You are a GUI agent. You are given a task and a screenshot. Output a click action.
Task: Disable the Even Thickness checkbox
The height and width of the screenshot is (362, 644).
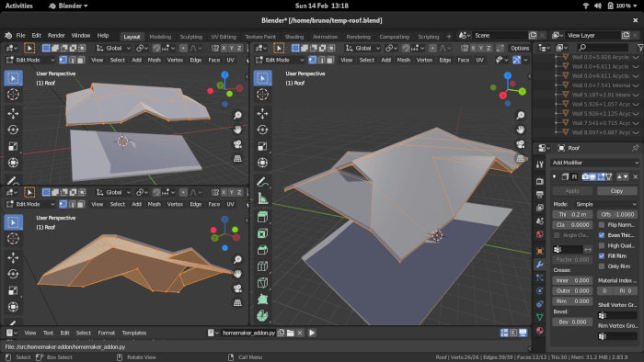(x=602, y=235)
